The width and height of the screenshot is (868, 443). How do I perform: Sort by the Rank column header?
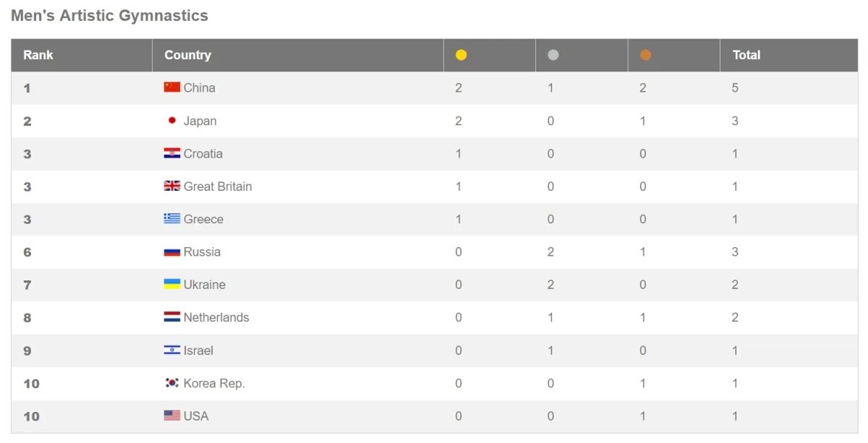tap(38, 55)
